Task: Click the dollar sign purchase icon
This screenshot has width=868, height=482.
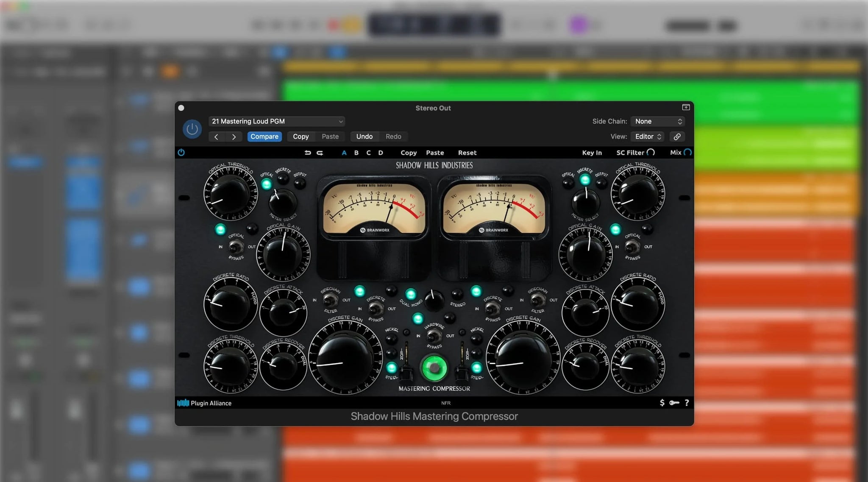Action: tap(662, 403)
